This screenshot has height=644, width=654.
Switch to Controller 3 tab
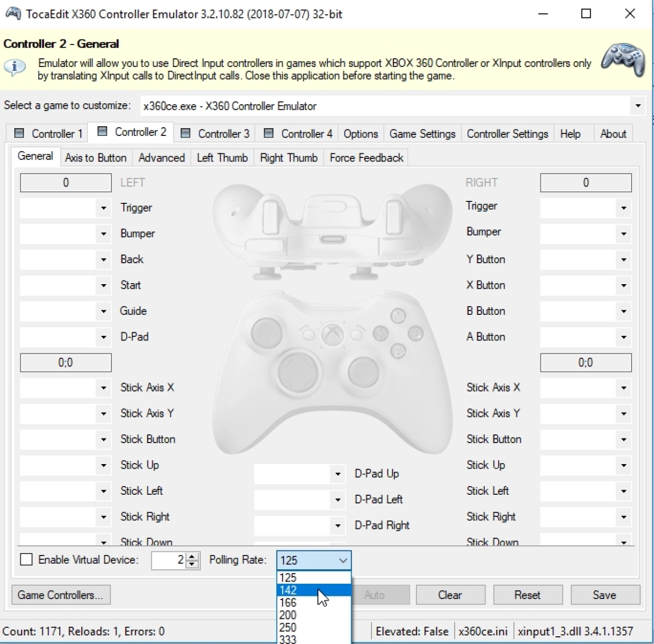click(x=215, y=133)
